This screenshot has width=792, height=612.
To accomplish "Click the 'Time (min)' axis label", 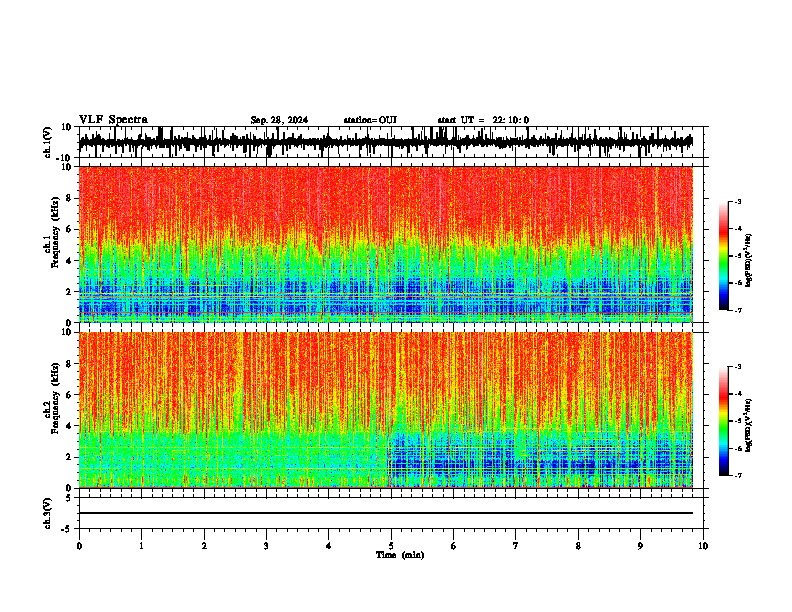I will [x=400, y=555].
